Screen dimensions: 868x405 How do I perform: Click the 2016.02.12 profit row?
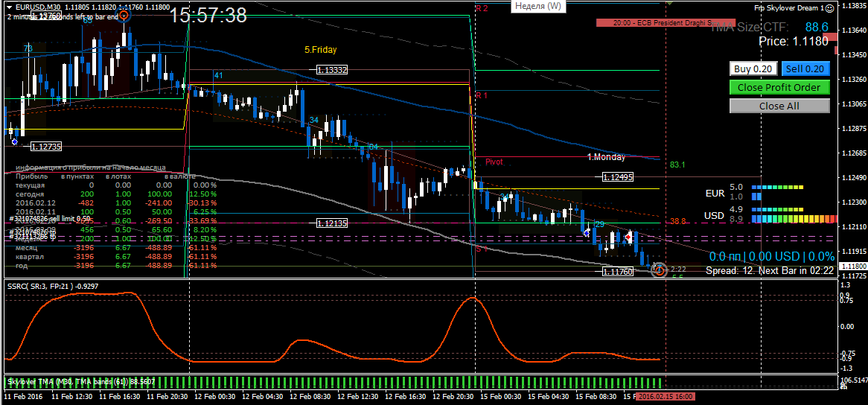click(x=116, y=203)
